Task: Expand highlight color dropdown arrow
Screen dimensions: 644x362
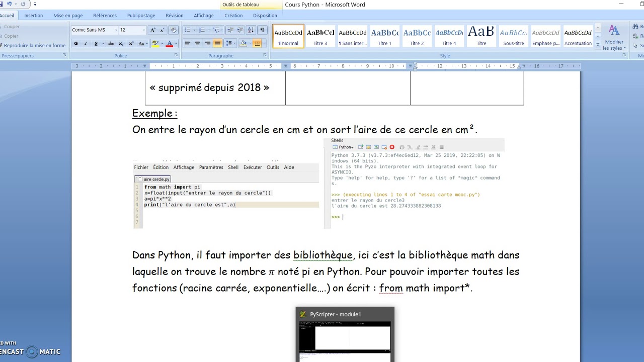Action: point(162,44)
